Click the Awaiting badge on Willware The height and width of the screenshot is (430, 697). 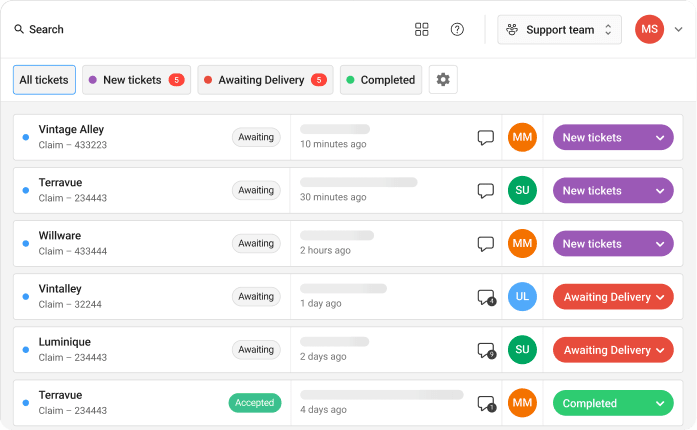[256, 243]
